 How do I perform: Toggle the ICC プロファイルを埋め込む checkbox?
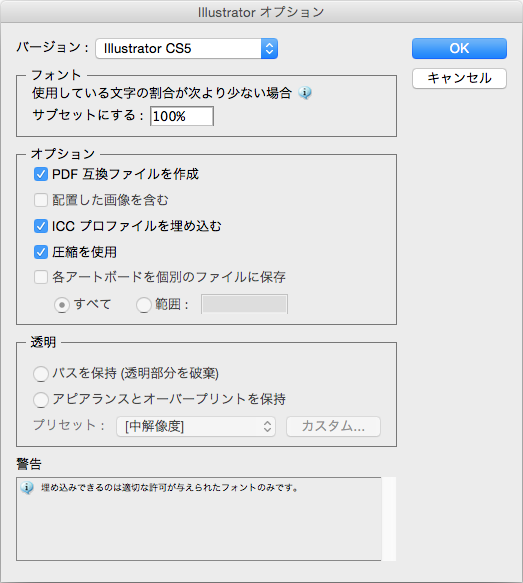41,226
